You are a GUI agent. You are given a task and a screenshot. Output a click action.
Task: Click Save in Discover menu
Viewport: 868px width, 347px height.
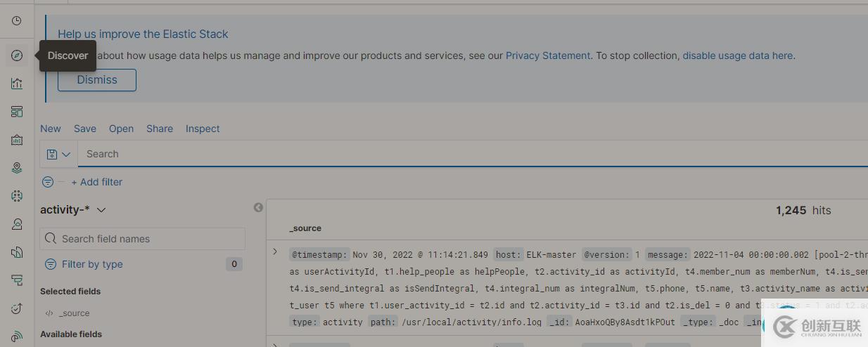[85, 129]
